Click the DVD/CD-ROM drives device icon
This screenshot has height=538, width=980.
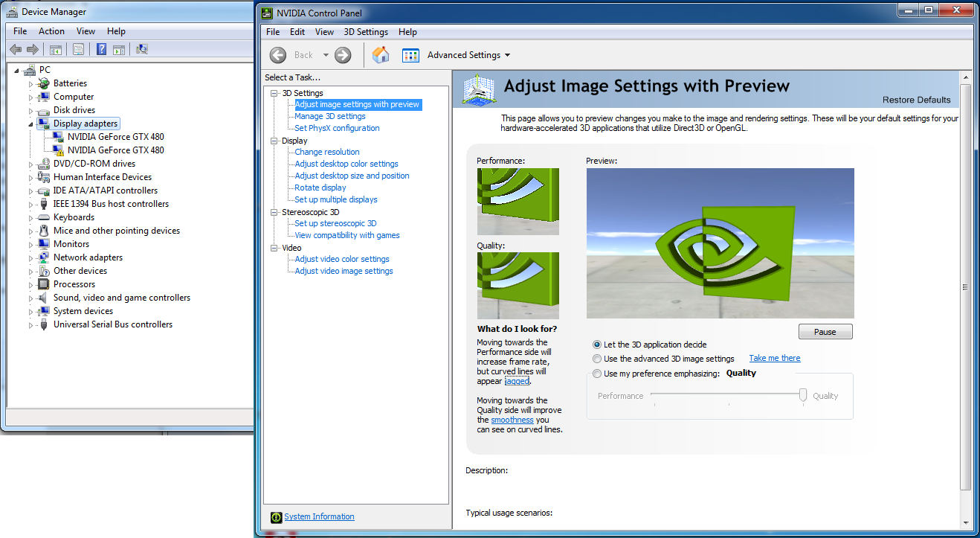pos(44,164)
